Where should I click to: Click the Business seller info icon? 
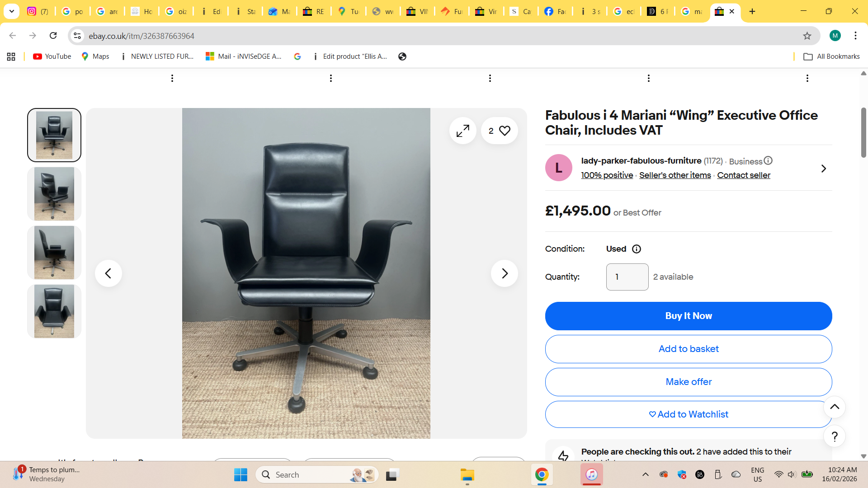point(768,160)
